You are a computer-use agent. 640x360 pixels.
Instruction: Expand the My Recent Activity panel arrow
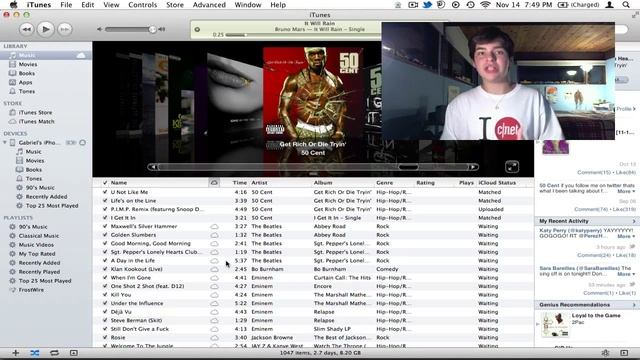click(634, 221)
